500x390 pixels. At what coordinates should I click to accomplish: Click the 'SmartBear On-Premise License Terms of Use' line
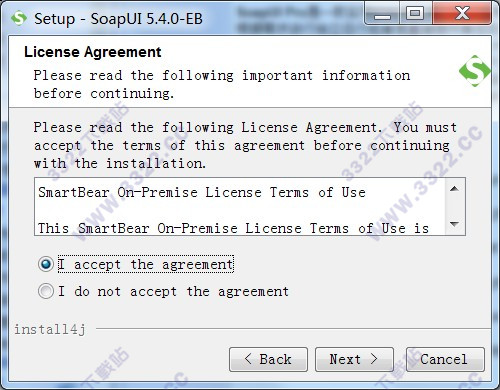coord(202,193)
